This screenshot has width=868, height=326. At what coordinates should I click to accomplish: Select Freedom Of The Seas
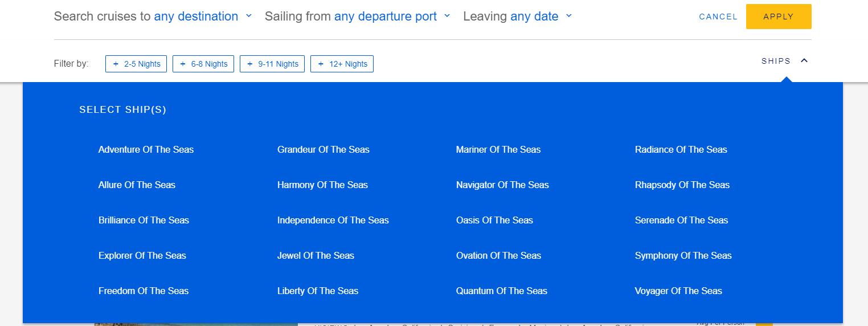point(143,291)
